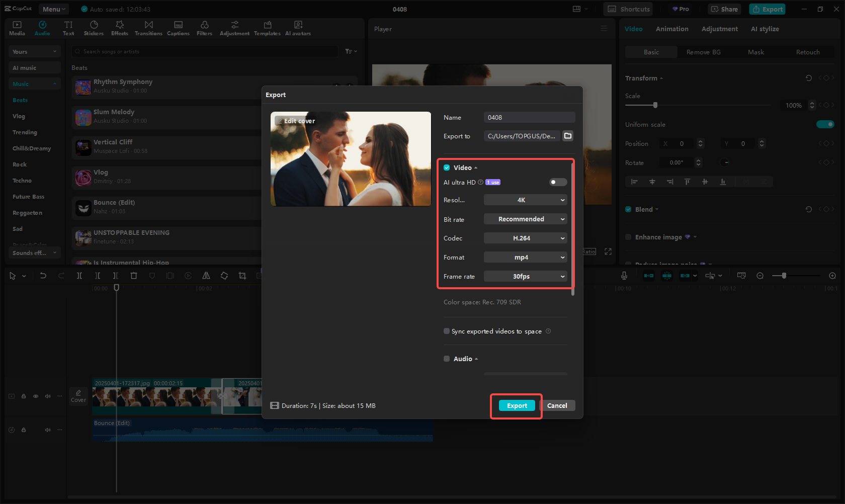Click the Undo arrow in timeline toolbar
This screenshot has width=845, height=504.
coord(43,276)
